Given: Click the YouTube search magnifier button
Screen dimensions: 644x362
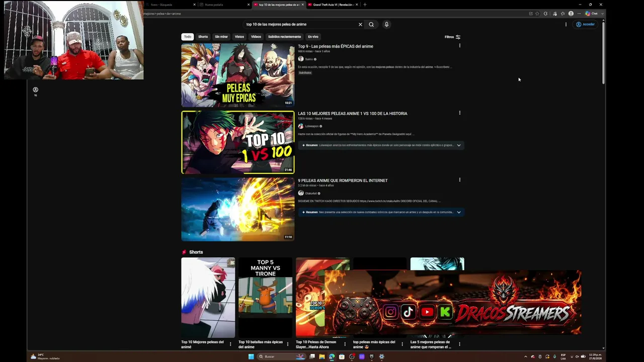Looking at the screenshot, I should pos(371,24).
